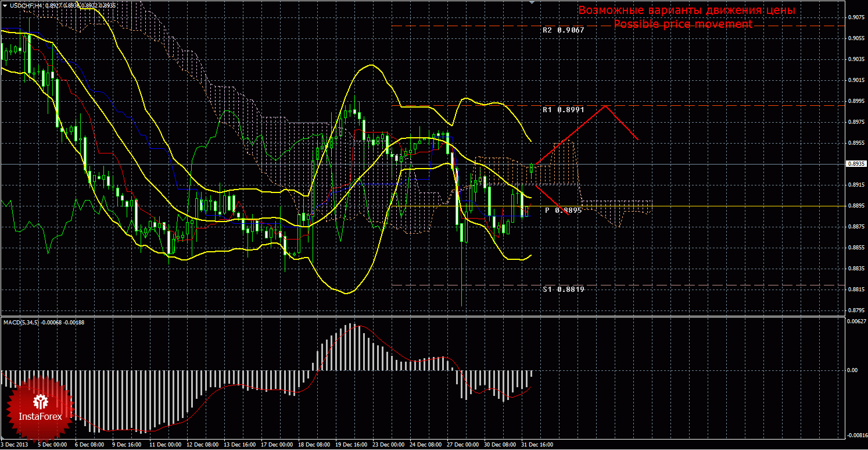Click 0.8835 on the price scale
Image resolution: width=868 pixels, height=450 pixels.
(x=855, y=269)
